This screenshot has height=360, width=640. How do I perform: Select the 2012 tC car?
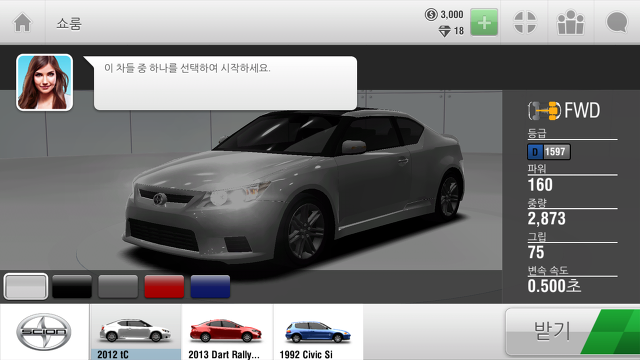136,332
